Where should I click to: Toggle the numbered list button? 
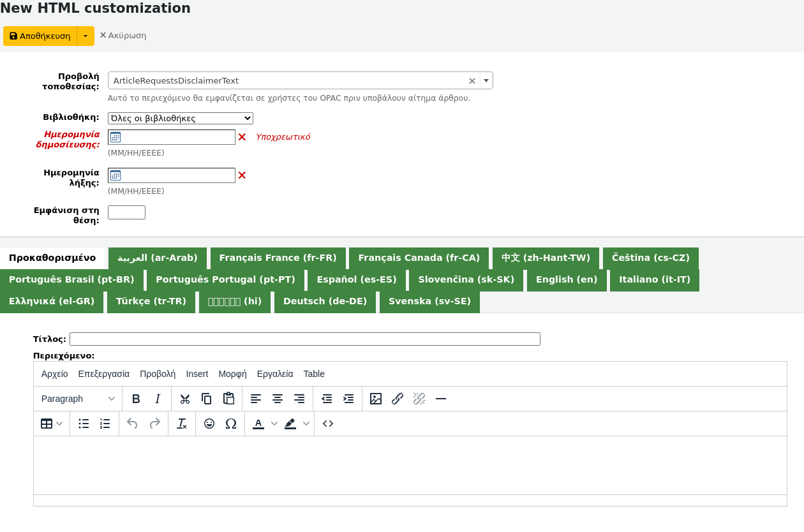point(105,424)
